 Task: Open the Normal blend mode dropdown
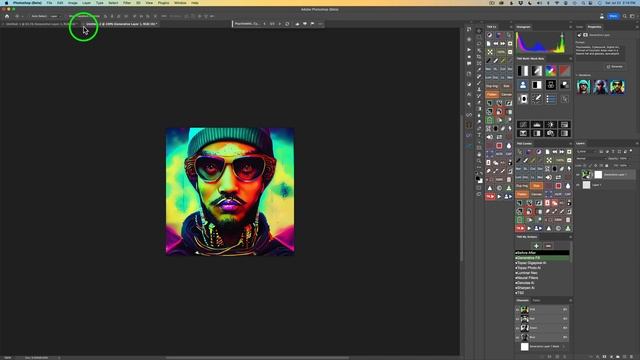(591, 159)
